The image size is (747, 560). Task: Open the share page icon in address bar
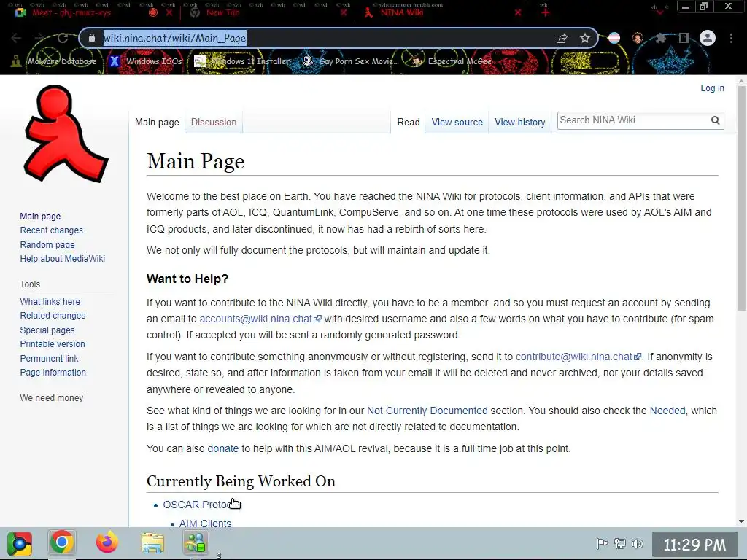pyautogui.click(x=562, y=39)
